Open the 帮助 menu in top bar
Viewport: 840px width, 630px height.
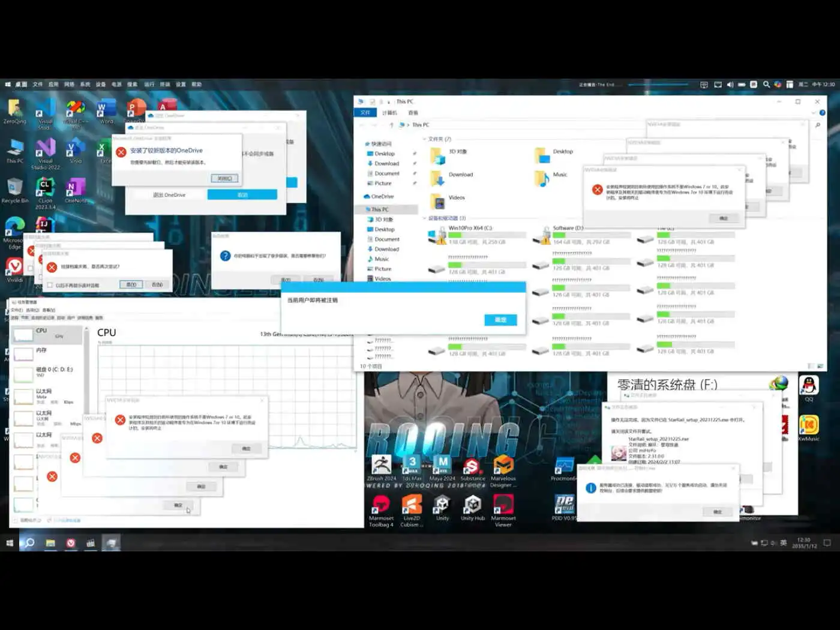pyautogui.click(x=196, y=85)
